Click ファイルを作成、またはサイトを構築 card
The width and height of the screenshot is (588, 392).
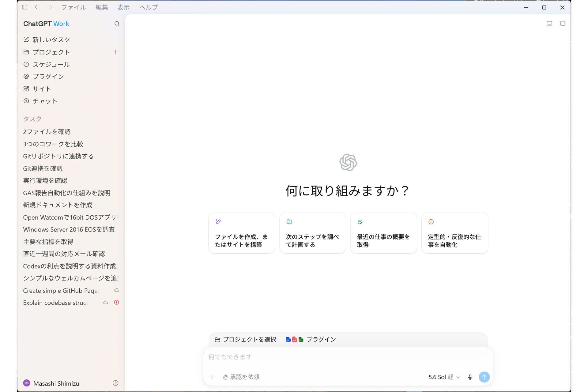tap(242, 233)
